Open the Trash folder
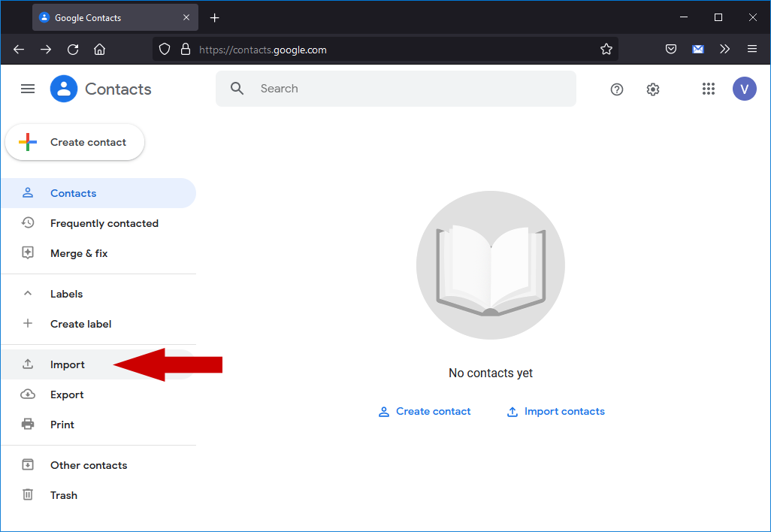This screenshot has height=532, width=771. tap(98, 495)
